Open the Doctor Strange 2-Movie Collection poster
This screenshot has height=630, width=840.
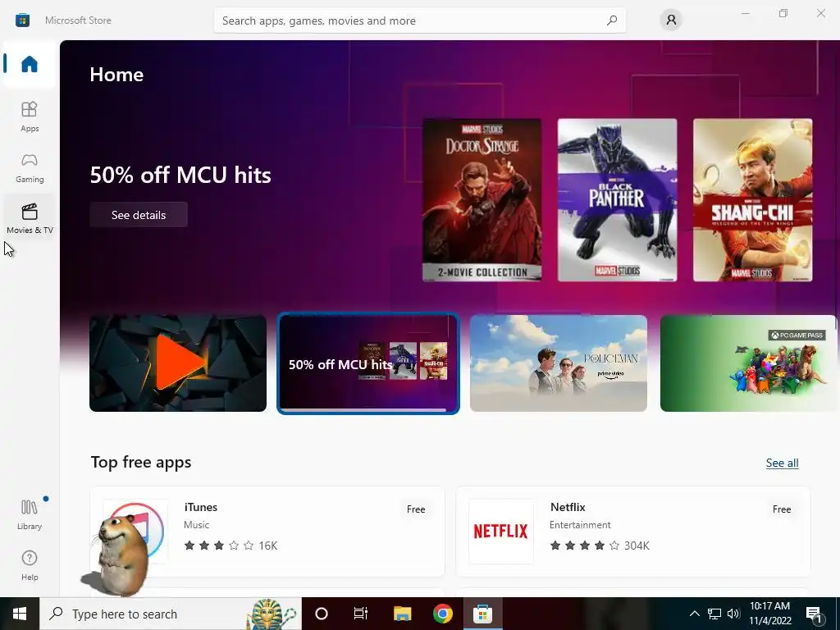[482, 200]
